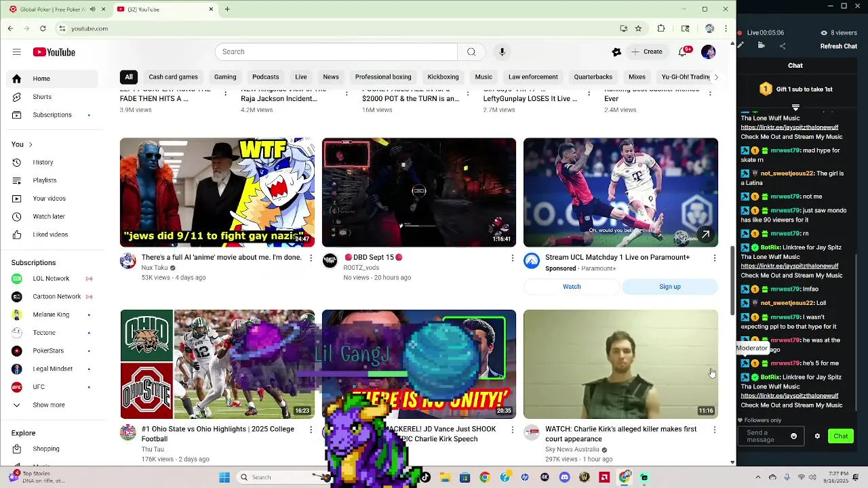Click the Kick share stream icon
This screenshot has width=868, height=488.
[x=783, y=46]
